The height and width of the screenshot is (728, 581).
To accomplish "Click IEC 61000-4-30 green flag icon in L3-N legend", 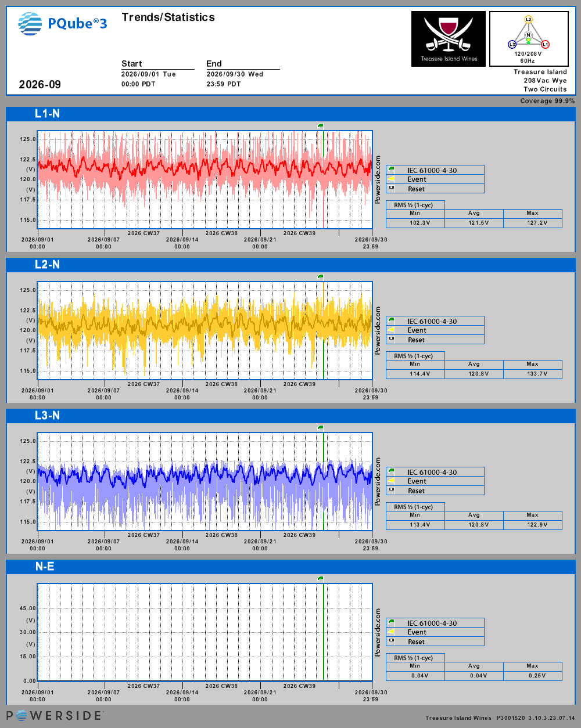I will [x=391, y=472].
